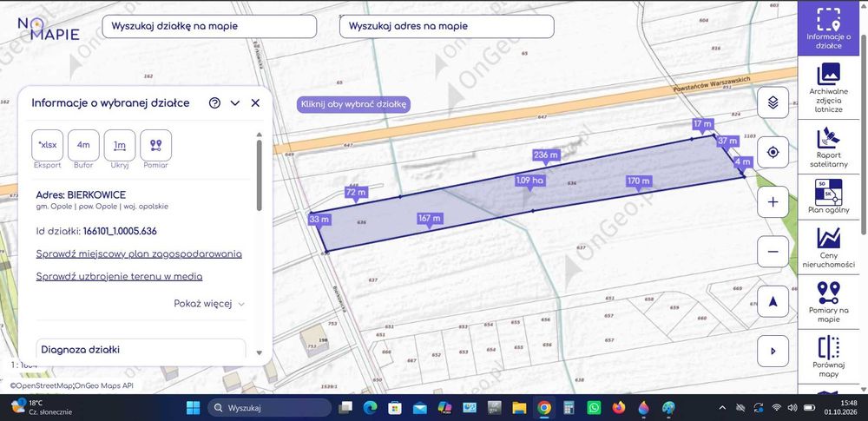Show hidden system tray icons

coord(722,408)
